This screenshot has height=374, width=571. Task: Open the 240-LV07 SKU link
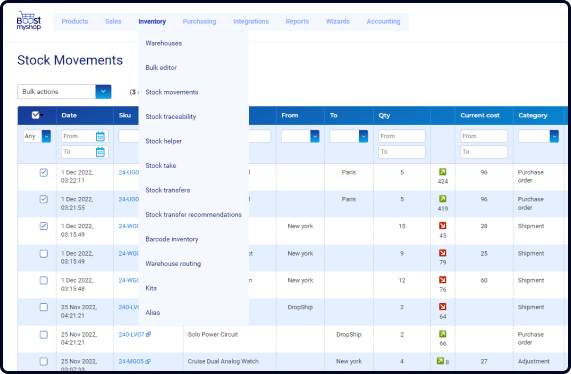point(131,334)
